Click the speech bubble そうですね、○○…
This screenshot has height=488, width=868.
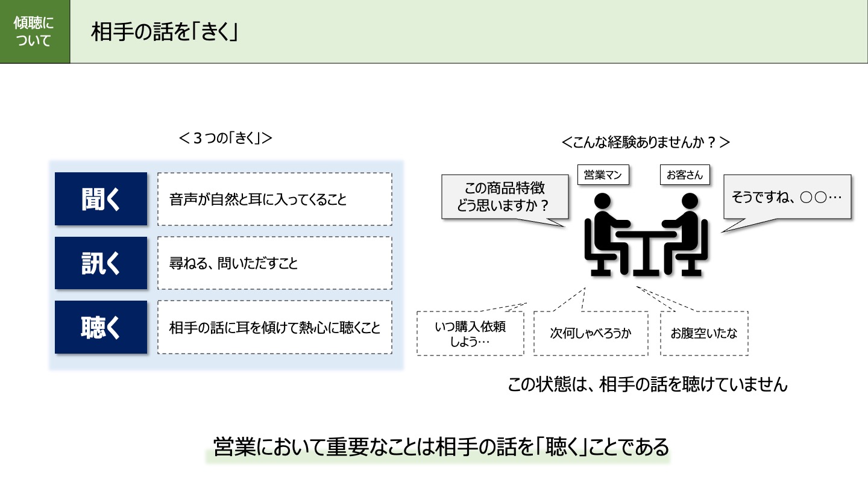(787, 196)
